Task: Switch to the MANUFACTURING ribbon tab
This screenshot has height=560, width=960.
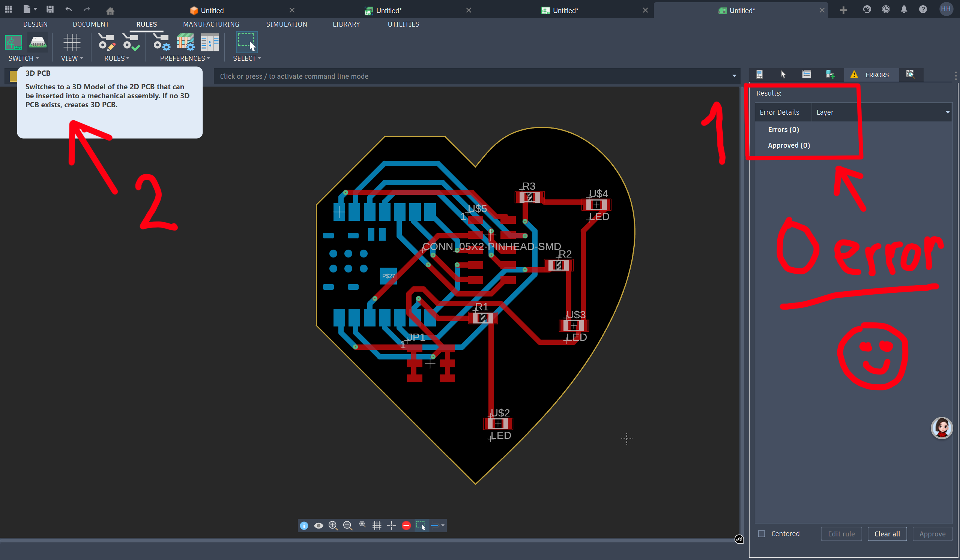Action: pyautogui.click(x=211, y=24)
